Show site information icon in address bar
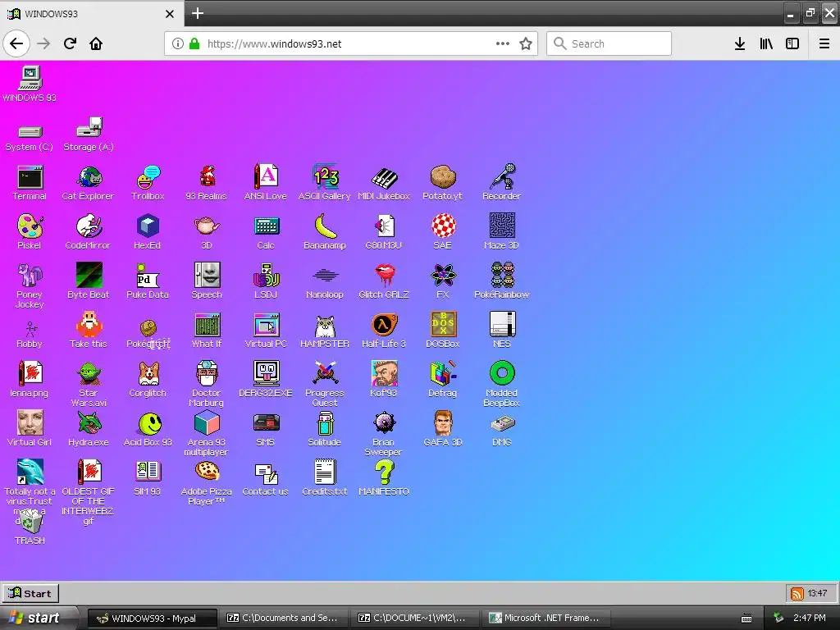840x630 pixels. (178, 43)
